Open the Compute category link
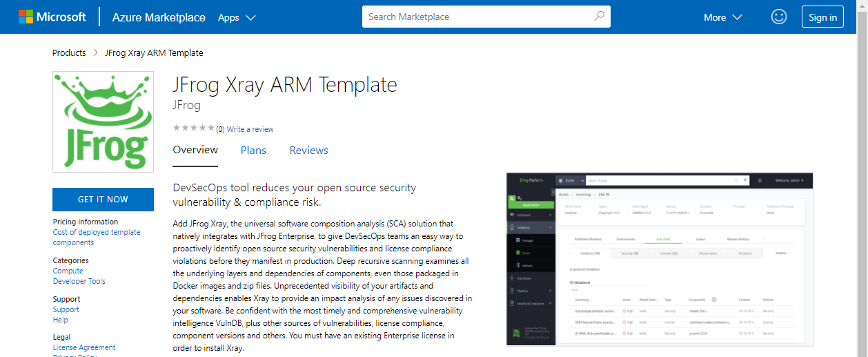The height and width of the screenshot is (357, 868). point(68,271)
